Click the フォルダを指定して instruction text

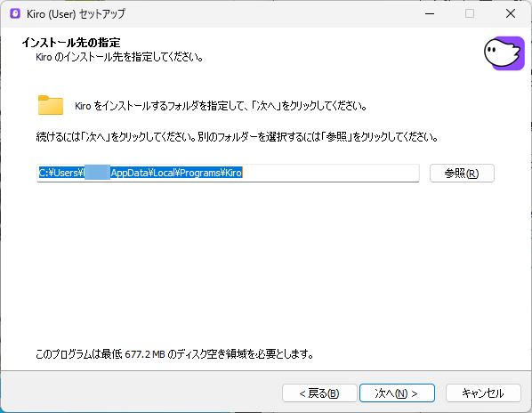pyautogui.click(x=221, y=106)
